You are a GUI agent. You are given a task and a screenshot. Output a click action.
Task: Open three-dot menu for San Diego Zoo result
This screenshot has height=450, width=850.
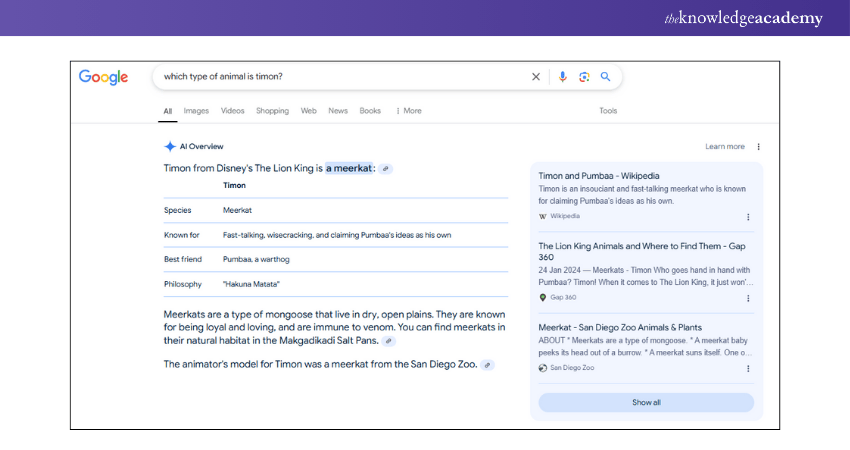[x=748, y=369]
